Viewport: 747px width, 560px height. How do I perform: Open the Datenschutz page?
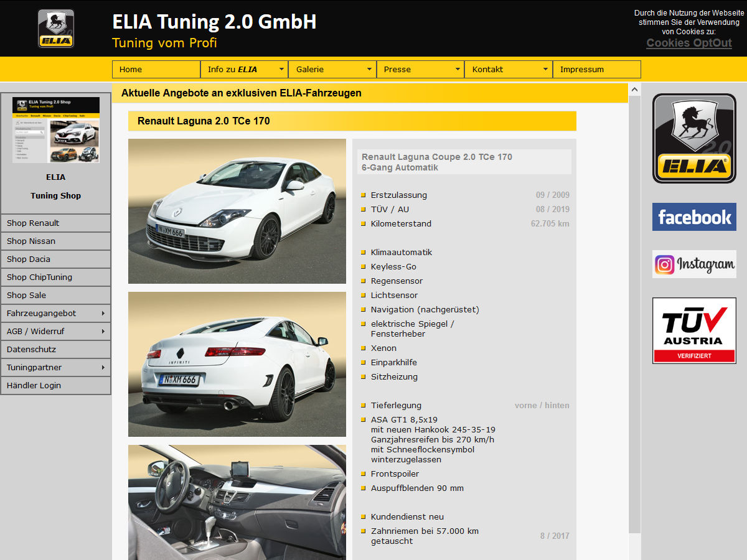(x=55, y=350)
